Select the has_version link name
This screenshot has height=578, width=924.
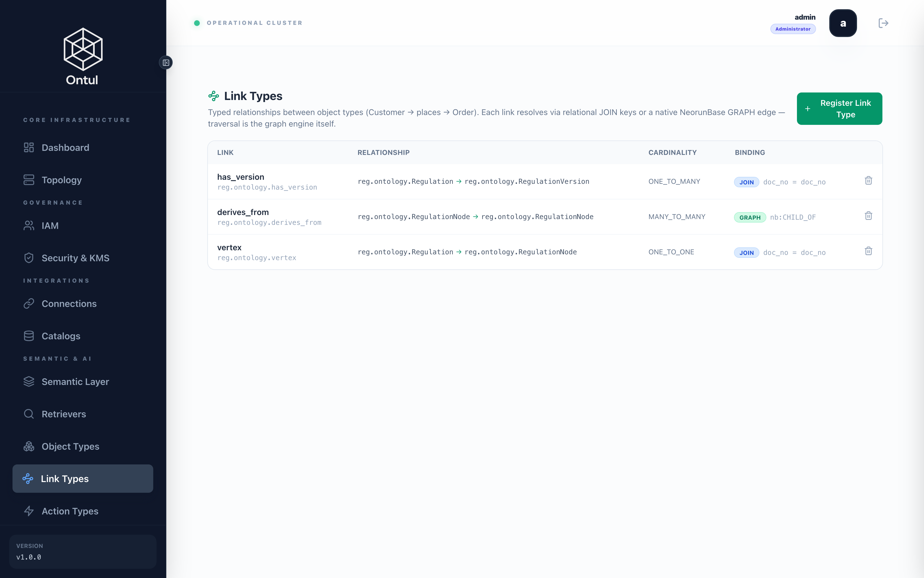point(241,177)
